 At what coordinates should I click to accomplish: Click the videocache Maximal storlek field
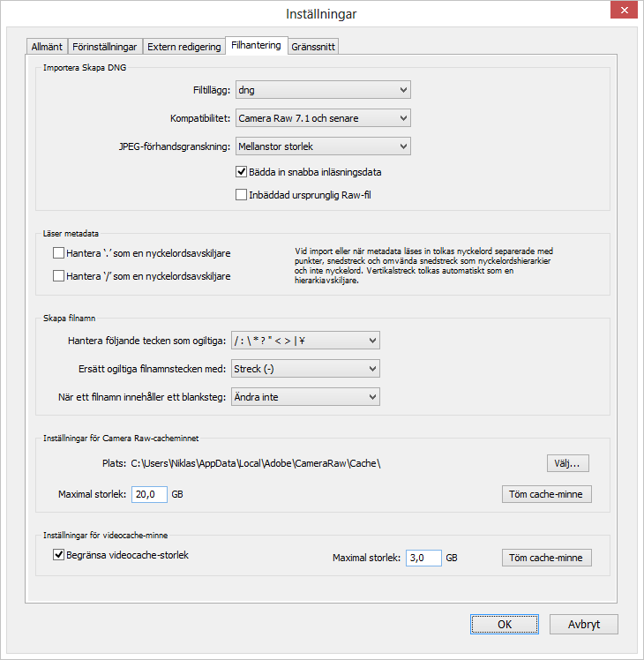423,558
